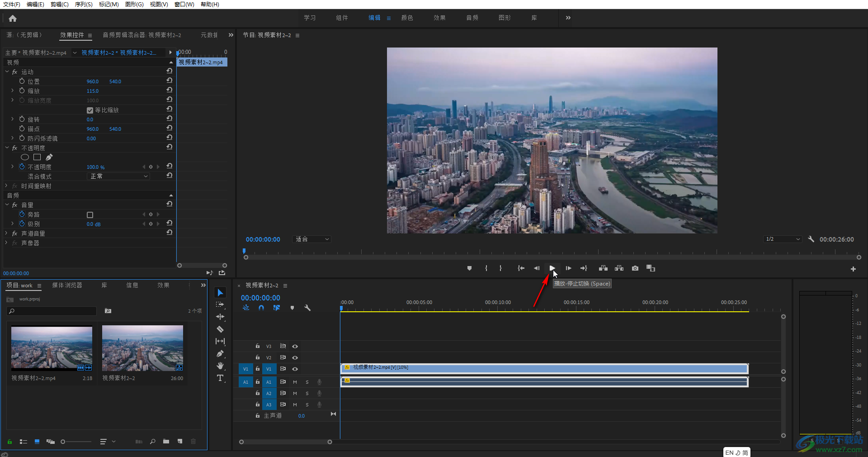Mark Out point in Program monitor
The height and width of the screenshot is (457, 868).
coord(500,268)
